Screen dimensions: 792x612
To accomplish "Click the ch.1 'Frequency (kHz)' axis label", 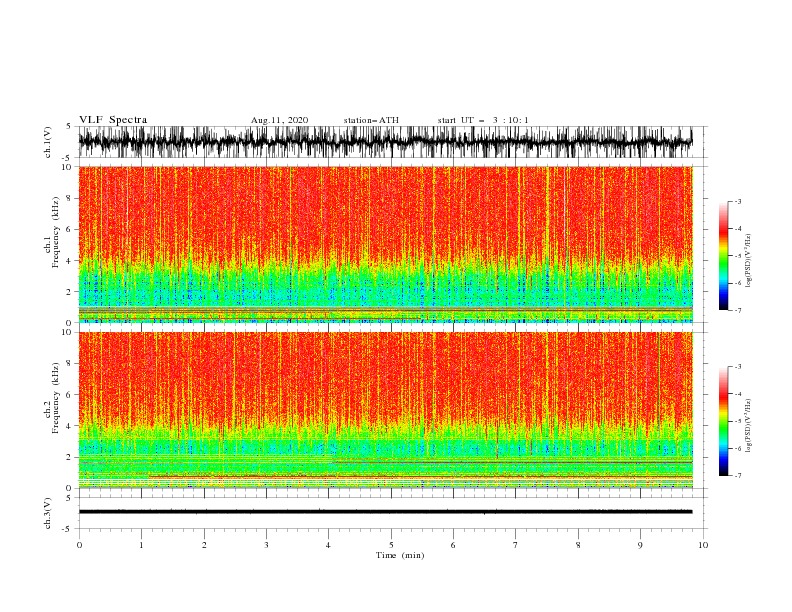I will click(55, 232).
